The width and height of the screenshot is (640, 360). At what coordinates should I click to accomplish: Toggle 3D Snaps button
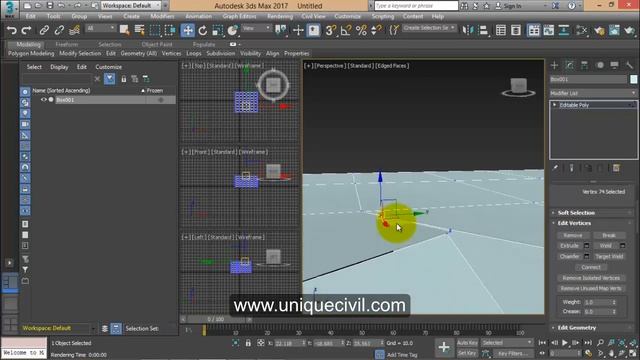(x=331, y=30)
